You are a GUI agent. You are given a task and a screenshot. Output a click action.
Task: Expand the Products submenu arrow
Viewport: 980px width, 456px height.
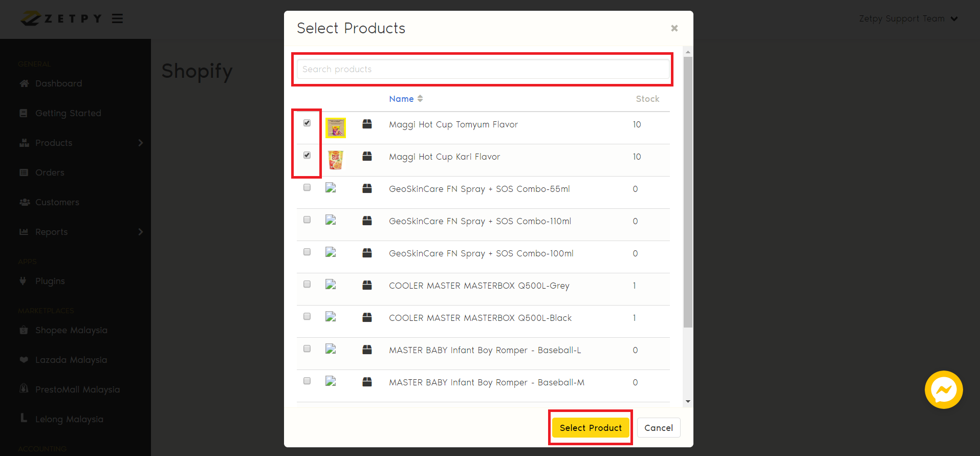pyautogui.click(x=140, y=143)
